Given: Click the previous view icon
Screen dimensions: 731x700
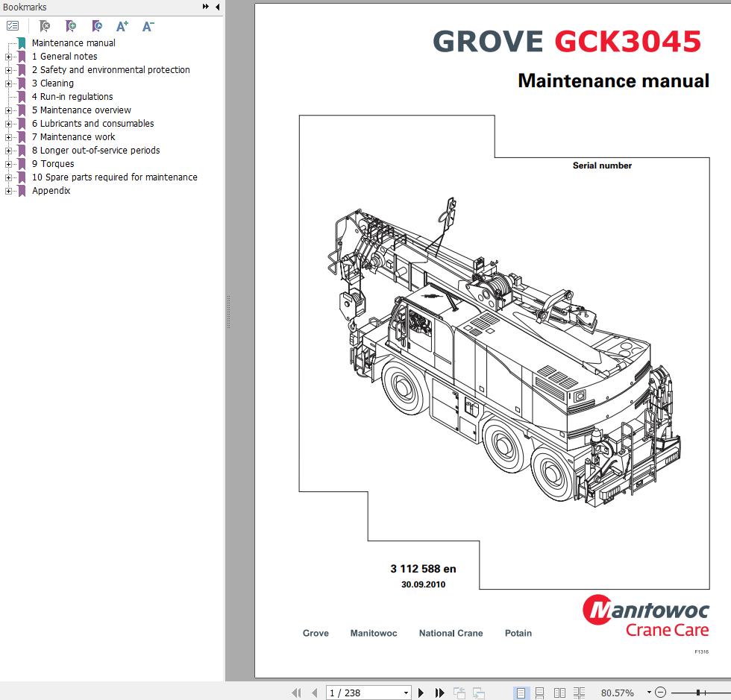Looking at the screenshot, I should pos(459,693).
